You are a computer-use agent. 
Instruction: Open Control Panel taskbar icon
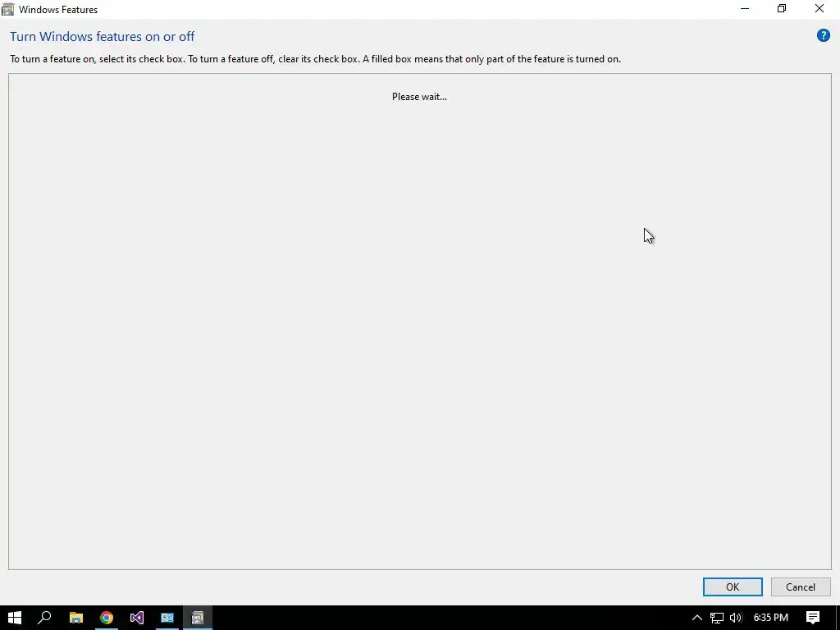point(167,618)
